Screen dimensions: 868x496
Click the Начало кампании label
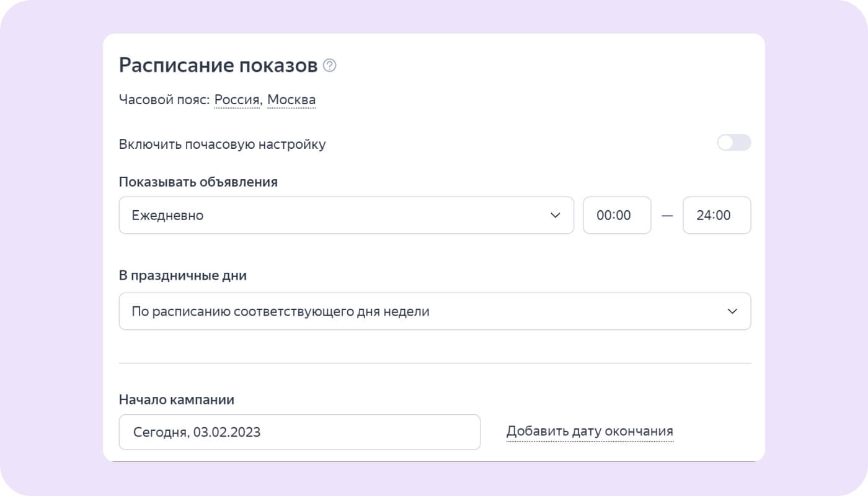point(177,400)
